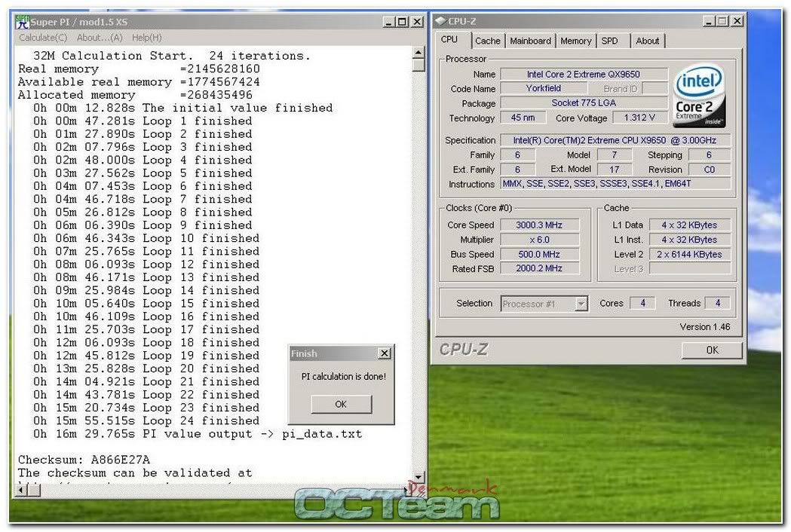
Task: Click 'The initial value finished' line
Action: coord(183,108)
